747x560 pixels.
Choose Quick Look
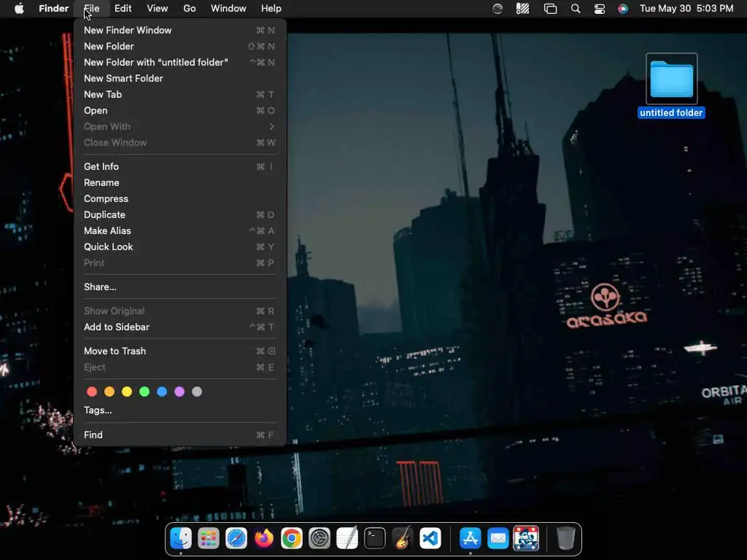(x=180, y=246)
